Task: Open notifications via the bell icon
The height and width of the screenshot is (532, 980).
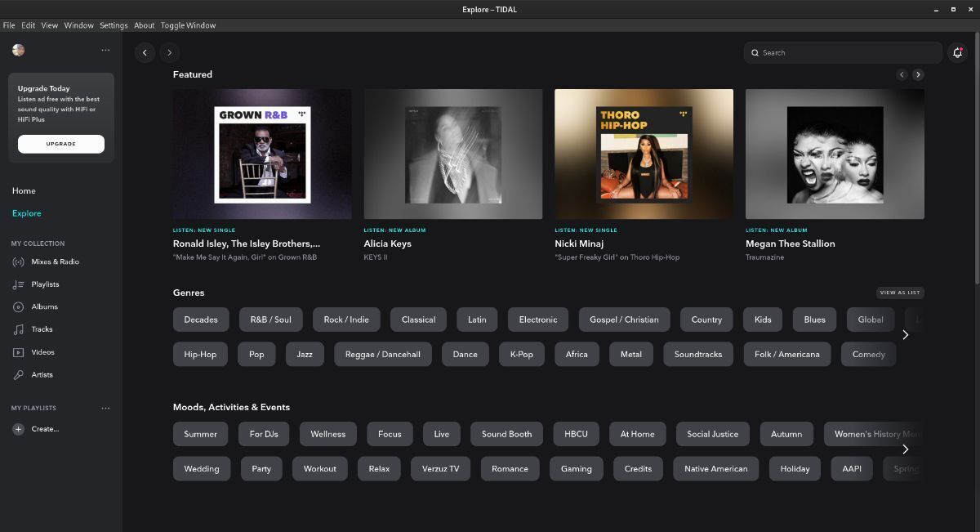Action: [x=957, y=51]
